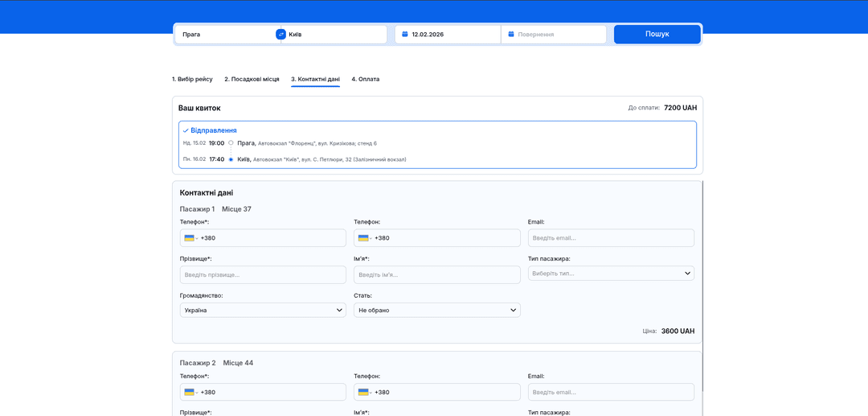Click Passenger 1 first phone Ukraine flag

(x=189, y=238)
